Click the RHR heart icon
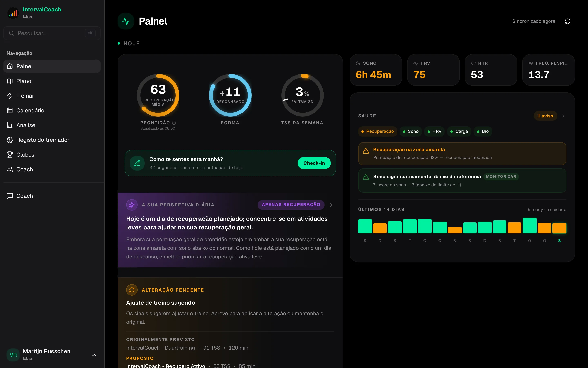 click(473, 63)
